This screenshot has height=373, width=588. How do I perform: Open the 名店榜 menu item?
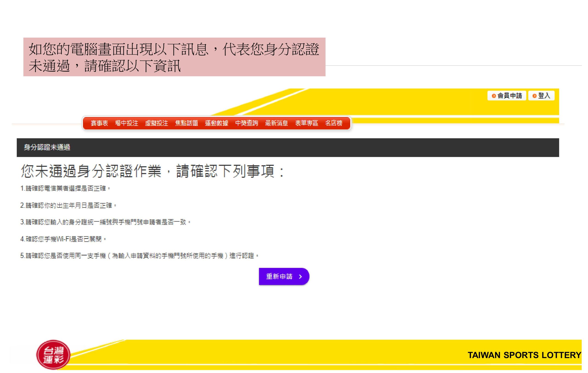[x=334, y=123]
